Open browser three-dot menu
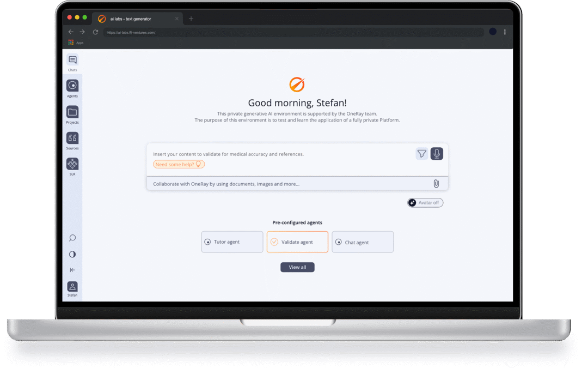Viewport: 588px width, 368px height. pos(505,32)
